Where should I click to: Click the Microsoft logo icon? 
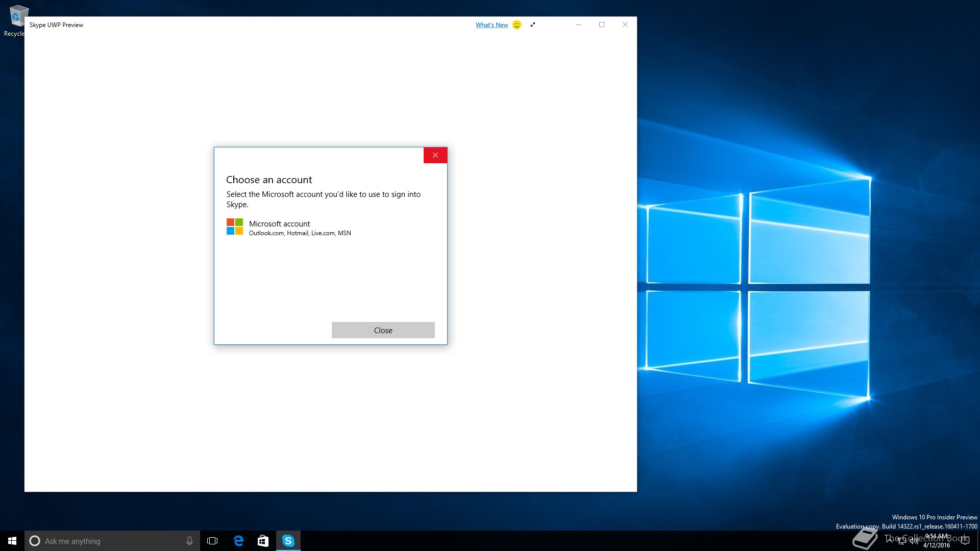(235, 227)
